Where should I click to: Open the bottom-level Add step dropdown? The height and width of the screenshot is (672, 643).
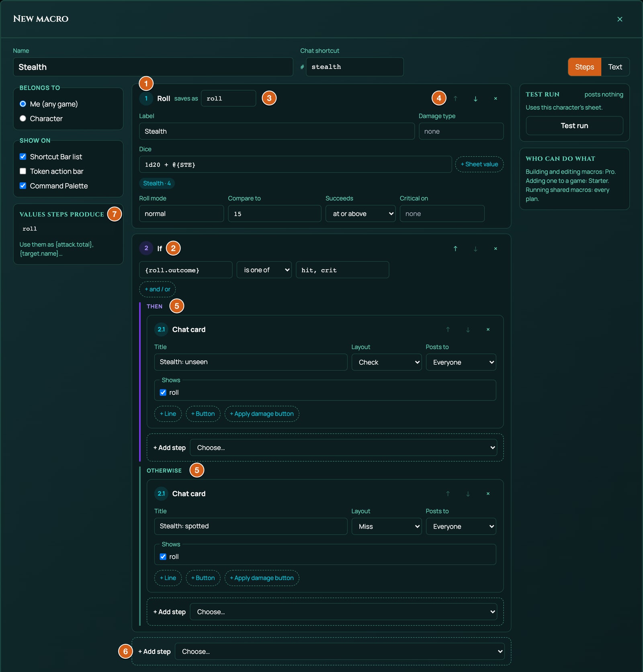click(340, 652)
